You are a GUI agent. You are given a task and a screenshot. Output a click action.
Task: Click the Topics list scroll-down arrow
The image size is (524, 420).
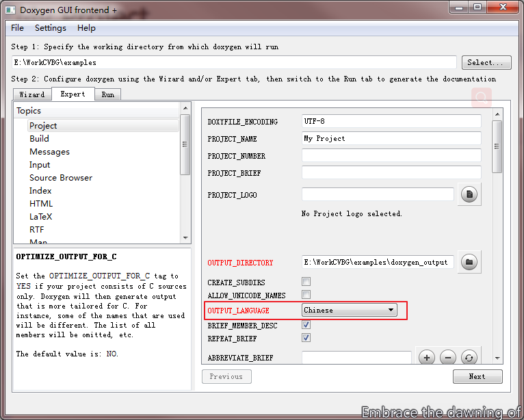[x=185, y=238]
